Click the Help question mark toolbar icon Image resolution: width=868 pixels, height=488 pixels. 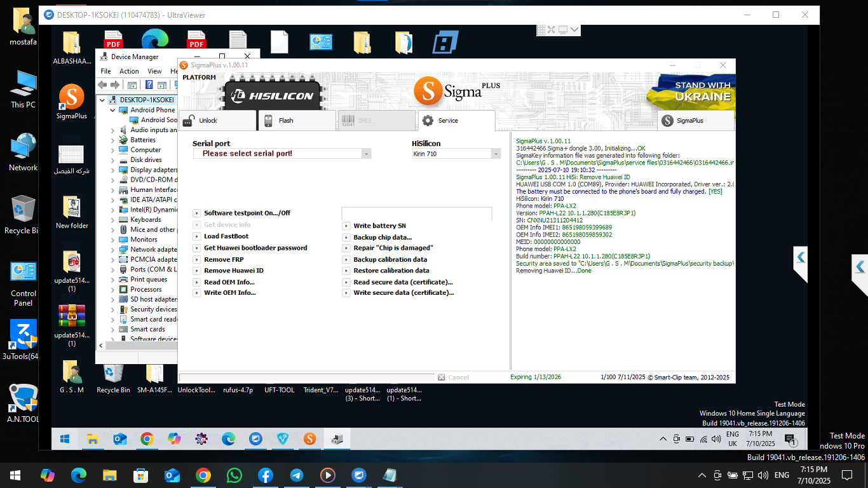(x=149, y=85)
